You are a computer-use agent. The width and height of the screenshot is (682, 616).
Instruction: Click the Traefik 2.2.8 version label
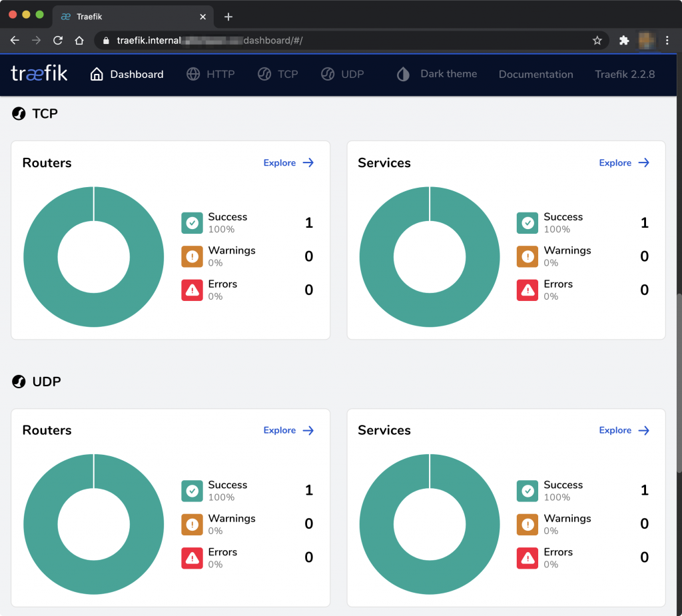625,75
